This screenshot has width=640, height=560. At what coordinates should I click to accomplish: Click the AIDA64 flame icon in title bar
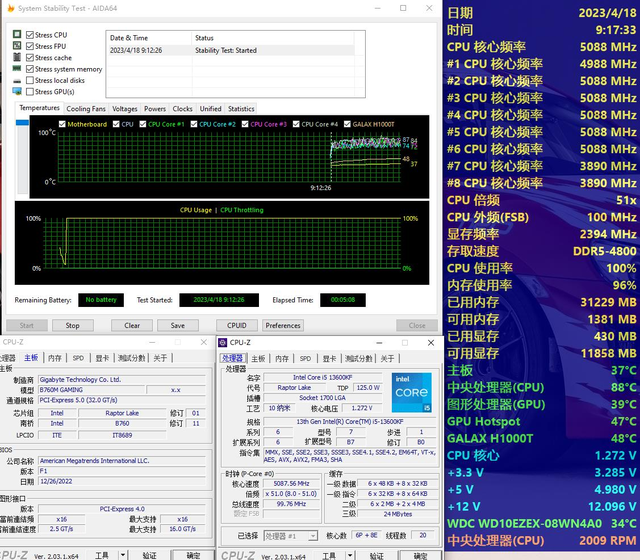coord(9,9)
